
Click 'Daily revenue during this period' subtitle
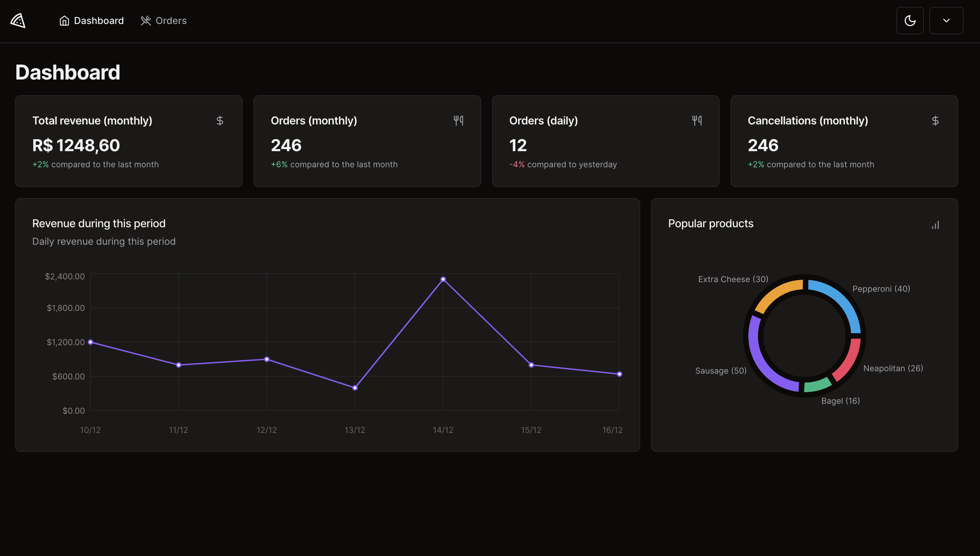pyautogui.click(x=104, y=241)
